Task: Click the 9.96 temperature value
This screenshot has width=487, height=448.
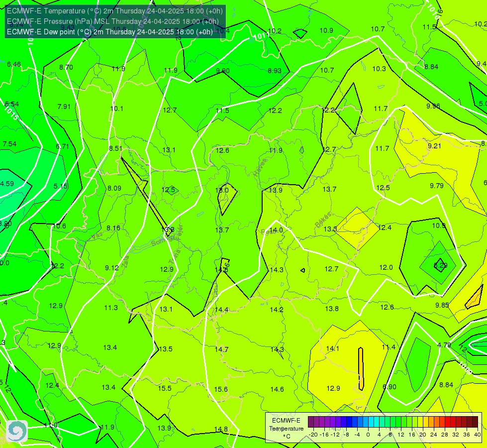Action: [x=433, y=106]
